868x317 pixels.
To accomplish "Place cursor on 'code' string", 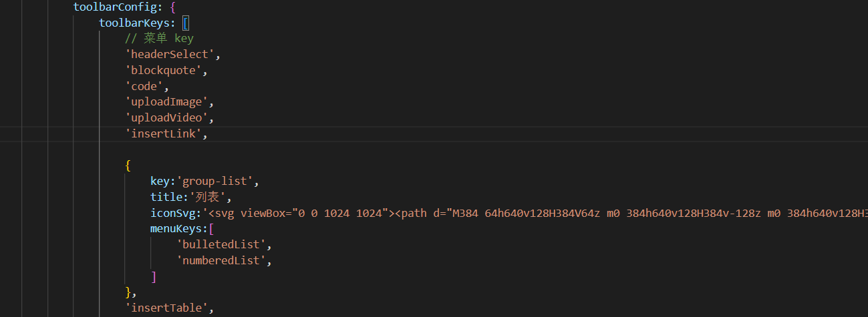I will pyautogui.click(x=144, y=87).
